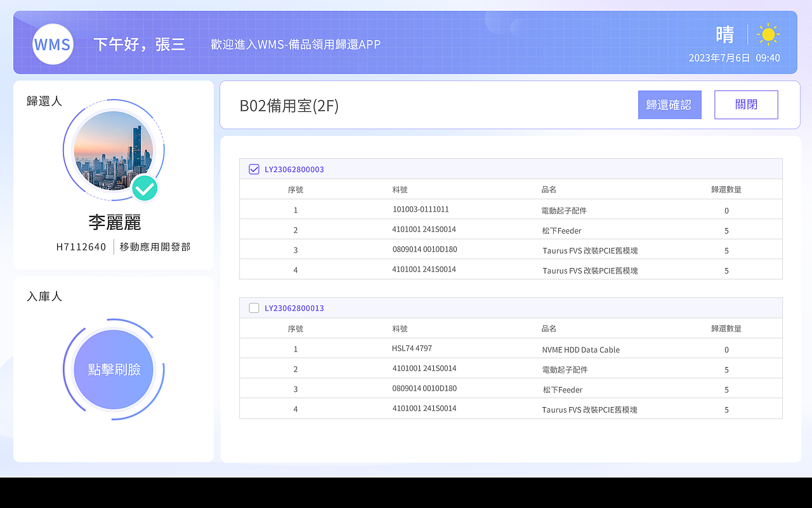Screen dimensions: 812x508
Task: Click the 關閉 button
Action: pos(746,104)
